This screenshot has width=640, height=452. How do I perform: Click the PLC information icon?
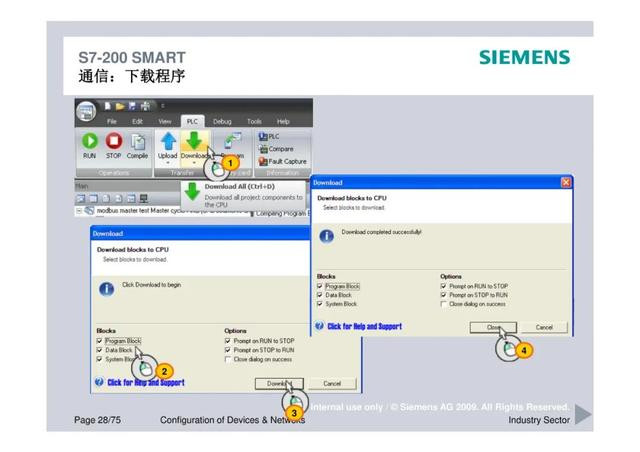(263, 136)
